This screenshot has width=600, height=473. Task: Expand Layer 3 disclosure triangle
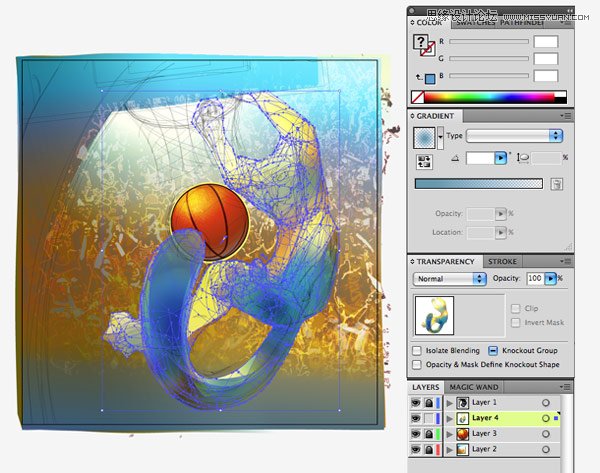(x=450, y=434)
